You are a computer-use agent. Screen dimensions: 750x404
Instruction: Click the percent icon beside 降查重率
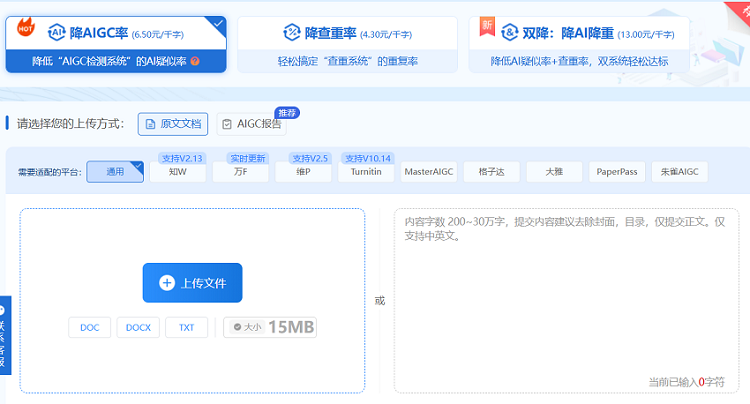click(292, 33)
